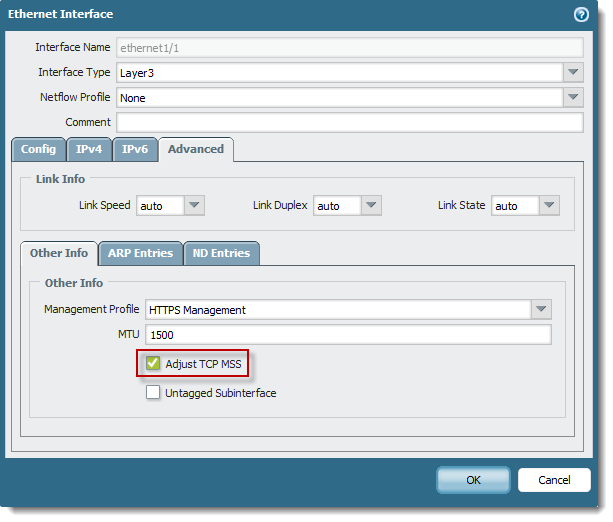Open the Link State dropdown

click(525, 206)
